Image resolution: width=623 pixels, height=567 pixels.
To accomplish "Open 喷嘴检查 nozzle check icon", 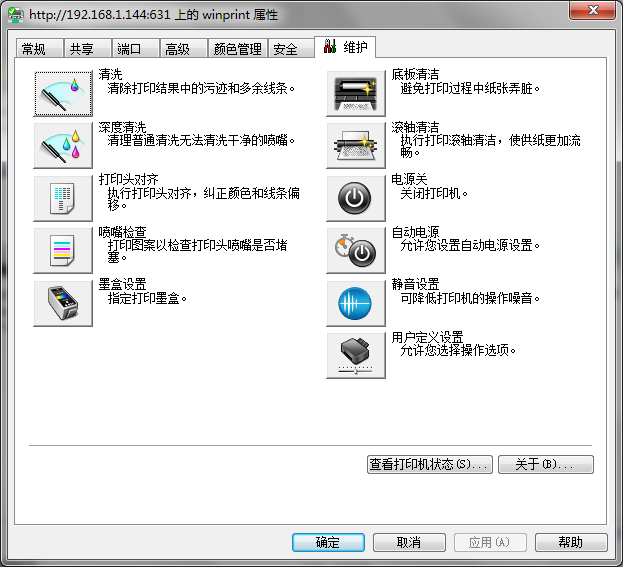I will [63, 251].
